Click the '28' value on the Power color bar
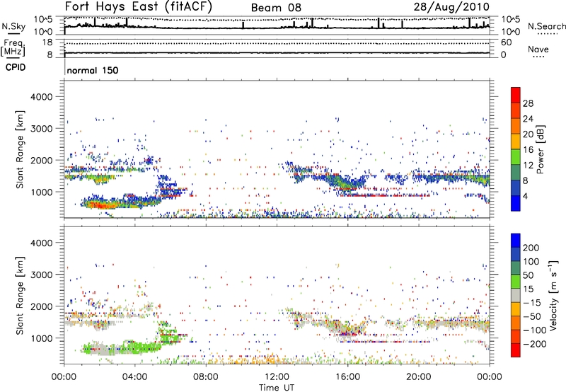Screen dimensions: 566x392 point(528,103)
